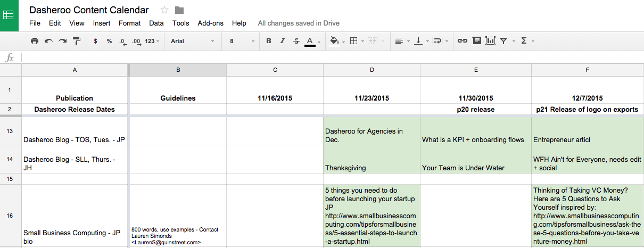This screenshot has width=644, height=248.
Task: Click into the formula bar
Action: (332, 57)
